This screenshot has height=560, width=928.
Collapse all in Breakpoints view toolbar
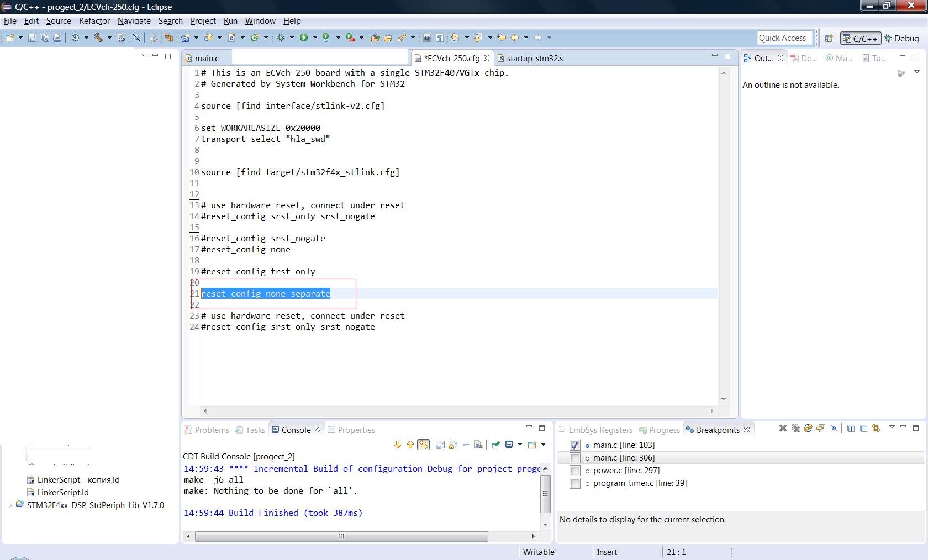(x=863, y=429)
